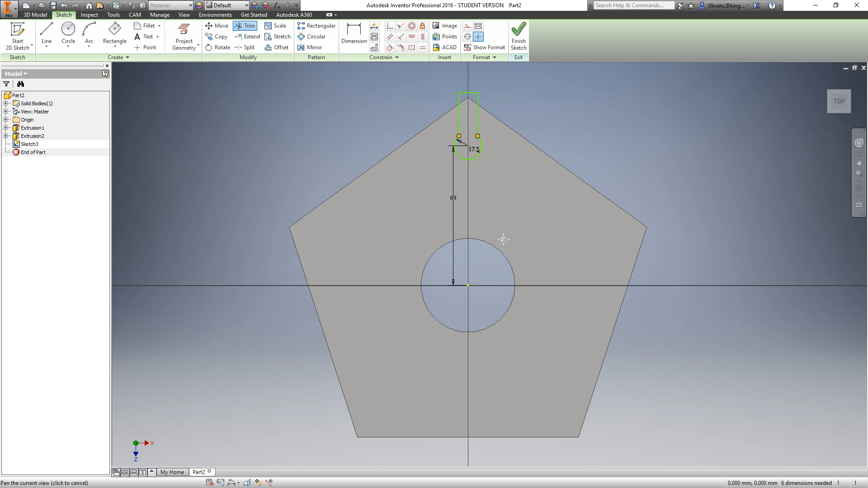Click the dimension input field showing 17.5

pos(474,150)
